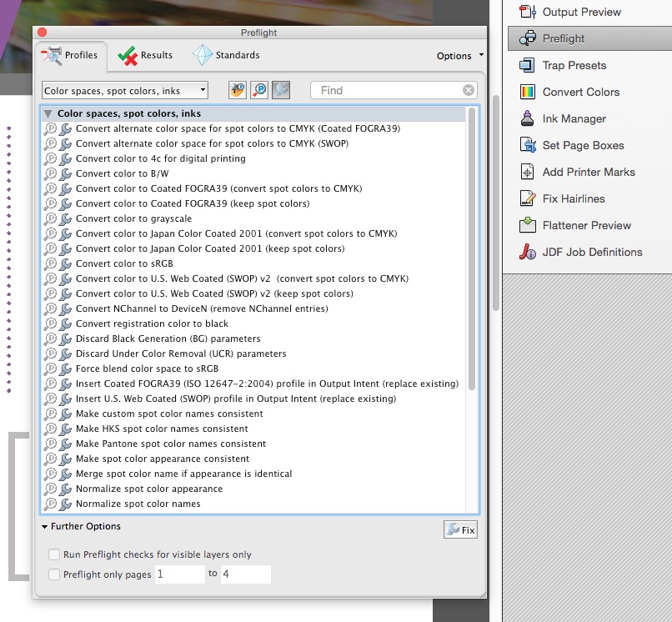Image resolution: width=672 pixels, height=622 pixels.
Task: Select Convert NChannel to DeviceN fixup
Action: 202,308
